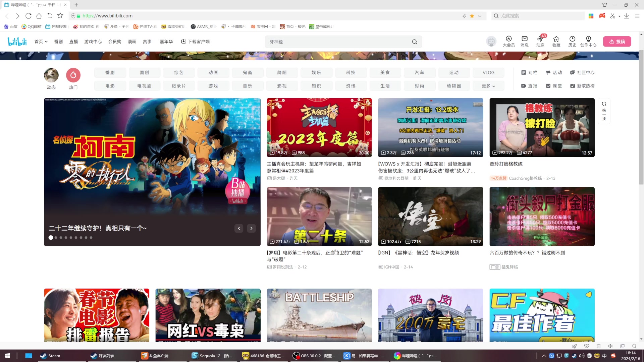Image resolution: width=644 pixels, height=362 pixels.
Task: Click the 哔哩哔哩 bookmark in bookmarks bar
Action: tap(56, 26)
